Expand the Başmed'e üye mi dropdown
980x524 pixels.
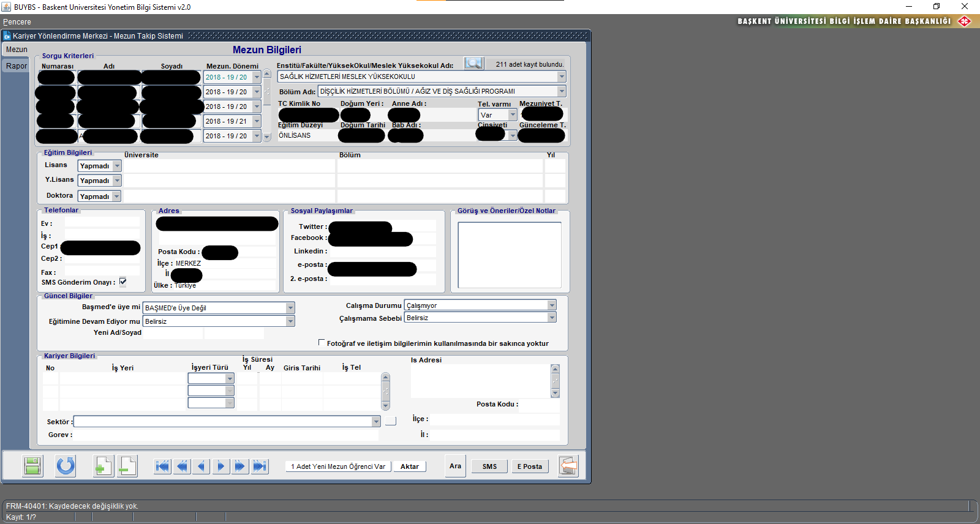tap(290, 308)
